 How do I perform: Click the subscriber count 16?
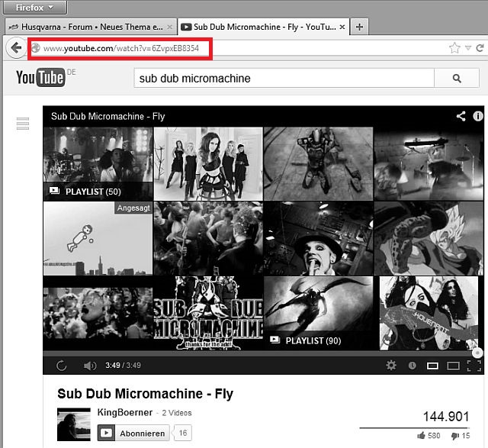click(x=183, y=433)
